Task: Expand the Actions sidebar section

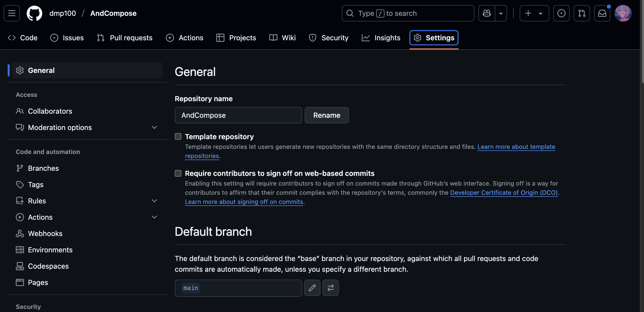Action: 154,217
